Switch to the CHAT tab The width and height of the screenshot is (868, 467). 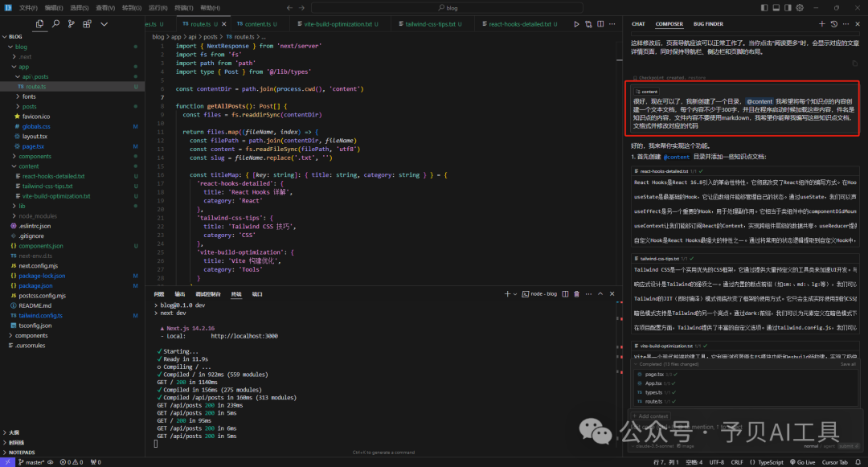point(638,24)
